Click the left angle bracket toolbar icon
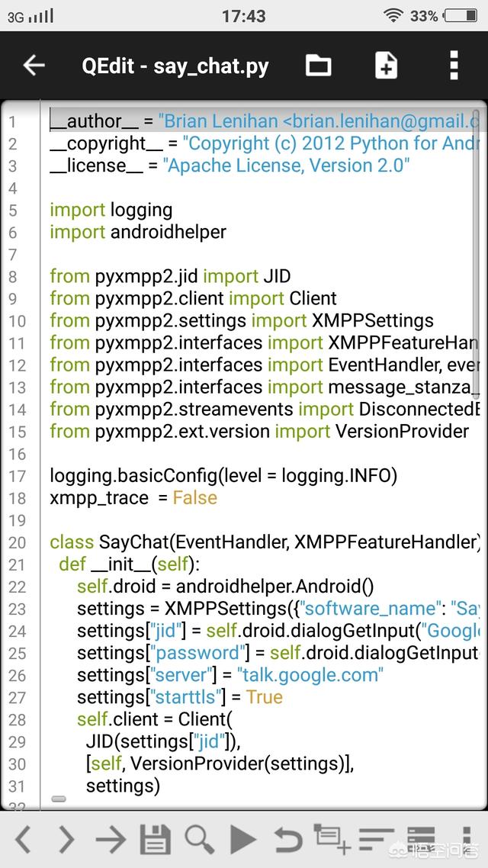The image size is (488, 868). [x=23, y=840]
